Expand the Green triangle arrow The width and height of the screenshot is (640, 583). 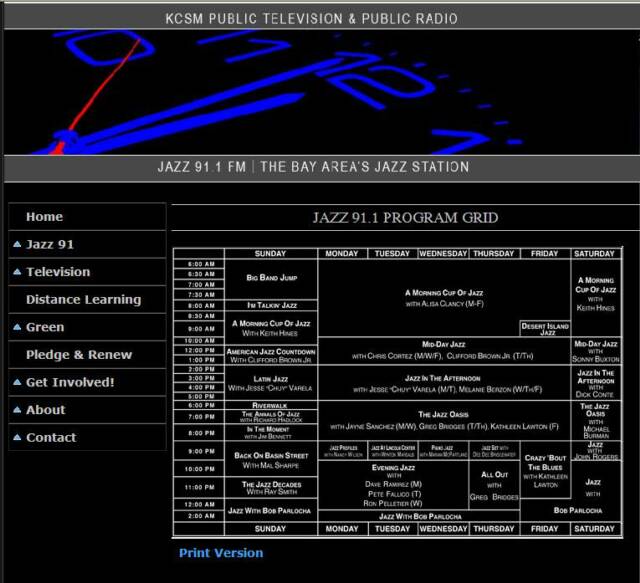[x=17, y=327]
